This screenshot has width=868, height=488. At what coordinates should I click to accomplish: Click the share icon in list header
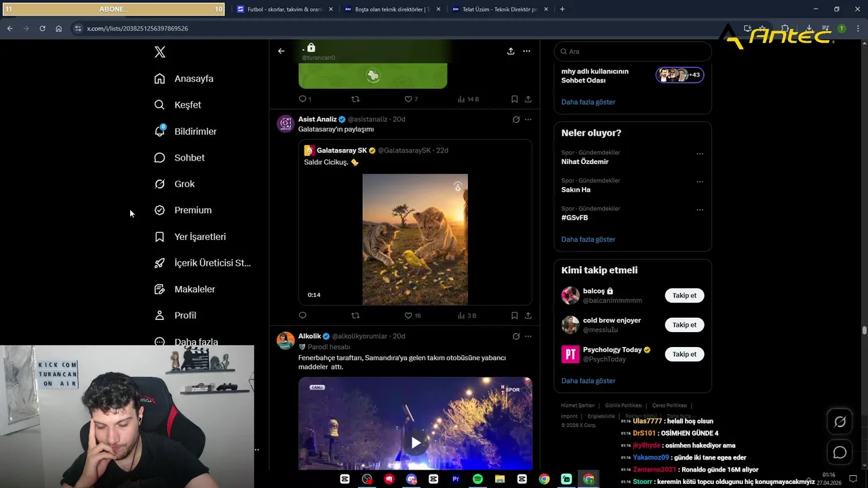point(511,51)
